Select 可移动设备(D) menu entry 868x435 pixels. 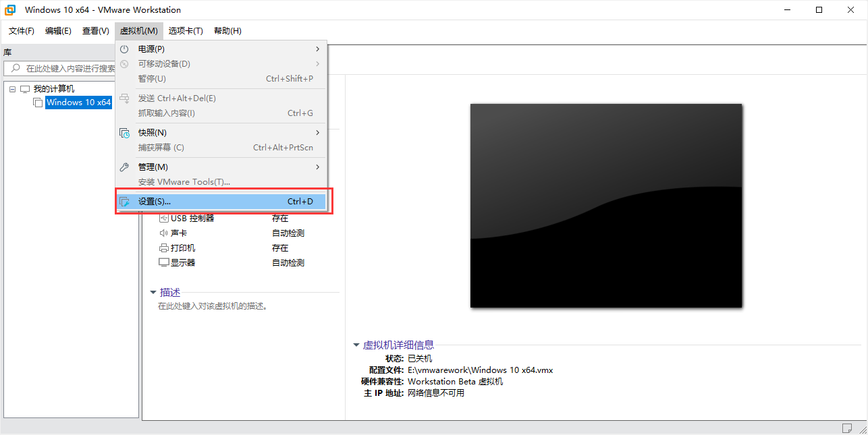point(222,64)
